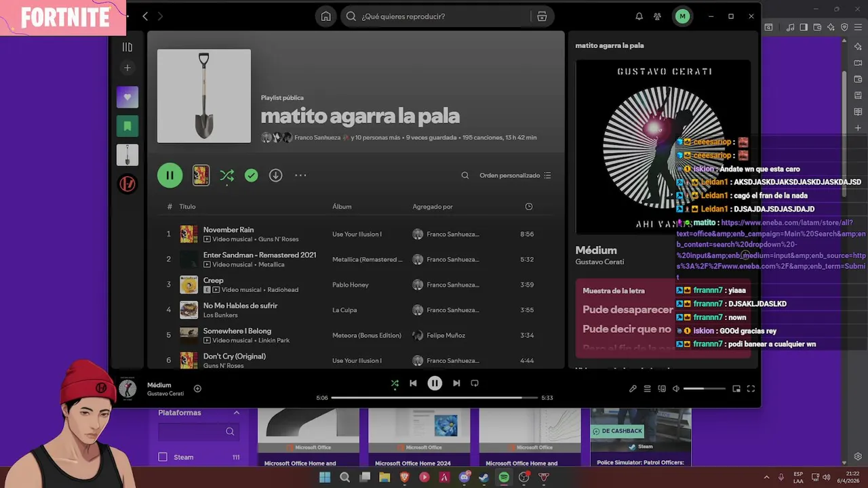Search within the playlist magnifier icon

[x=465, y=176]
